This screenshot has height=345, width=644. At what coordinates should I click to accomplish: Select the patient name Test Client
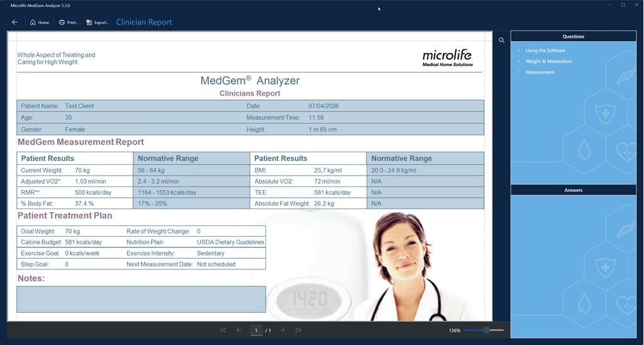[79, 106]
